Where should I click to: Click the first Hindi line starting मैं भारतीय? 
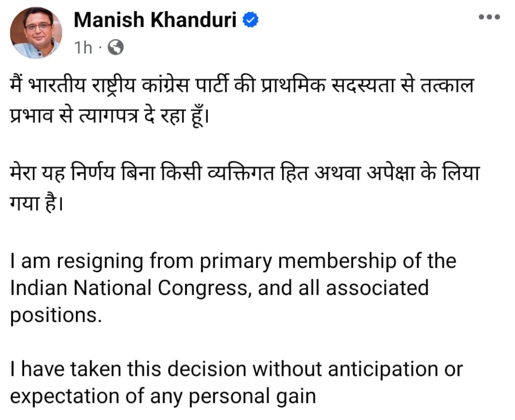(242, 86)
